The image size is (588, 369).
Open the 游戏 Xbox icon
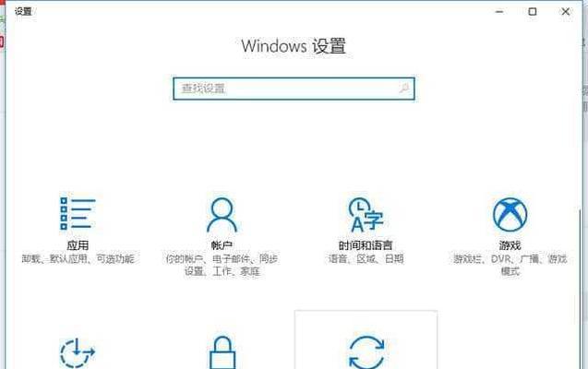click(x=510, y=215)
